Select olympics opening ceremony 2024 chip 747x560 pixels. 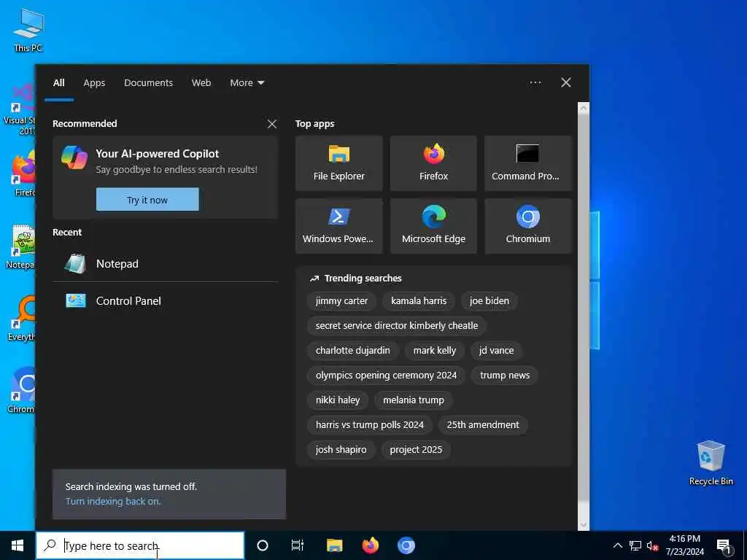tap(386, 376)
